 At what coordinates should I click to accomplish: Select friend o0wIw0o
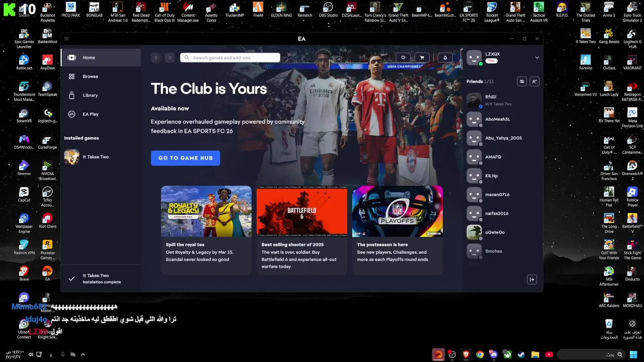coord(503,232)
